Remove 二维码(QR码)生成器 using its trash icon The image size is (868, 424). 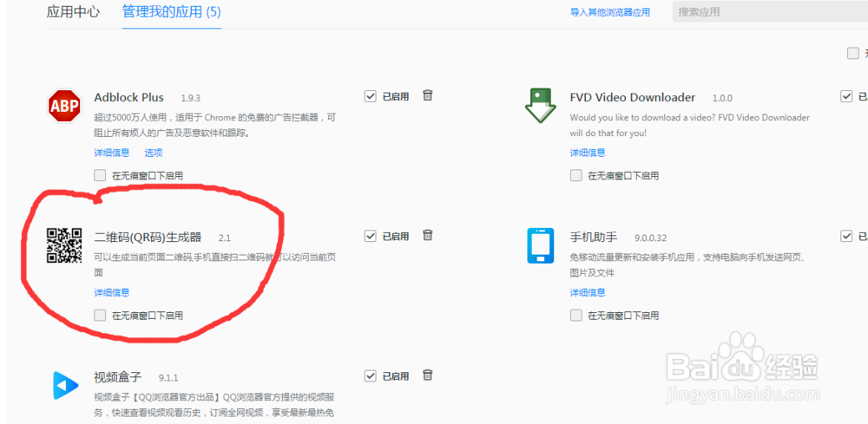[427, 235]
